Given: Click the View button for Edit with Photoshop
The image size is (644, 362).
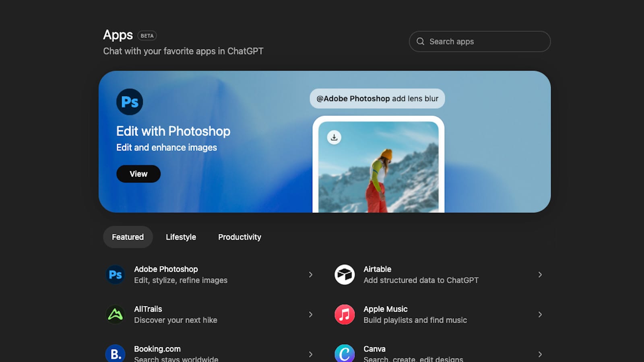Looking at the screenshot, I should click(x=138, y=174).
